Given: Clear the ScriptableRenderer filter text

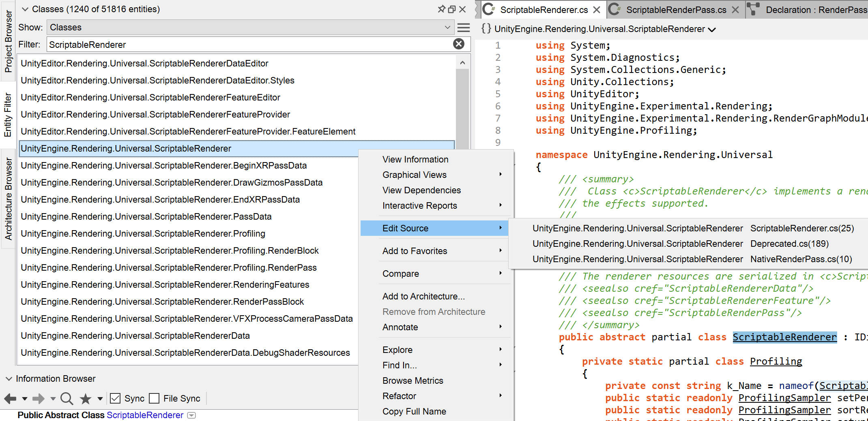Looking at the screenshot, I should pos(459,44).
